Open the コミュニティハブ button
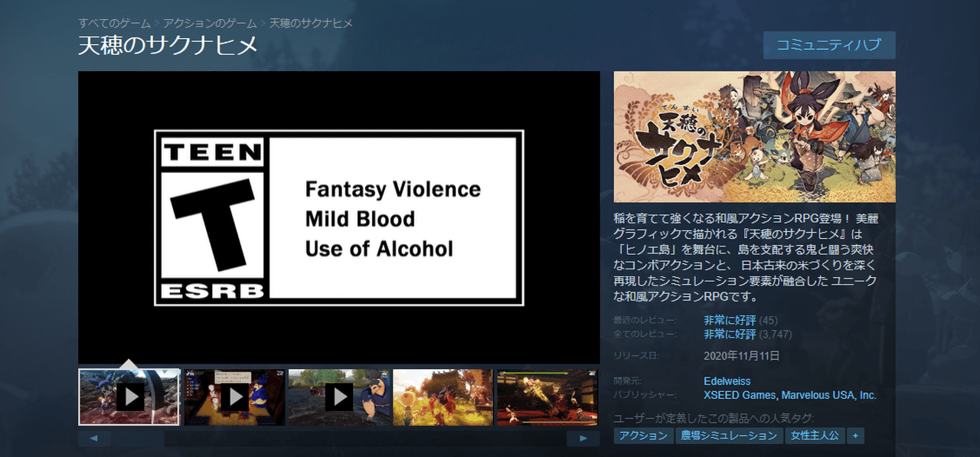The height and width of the screenshot is (457, 980). point(829,45)
